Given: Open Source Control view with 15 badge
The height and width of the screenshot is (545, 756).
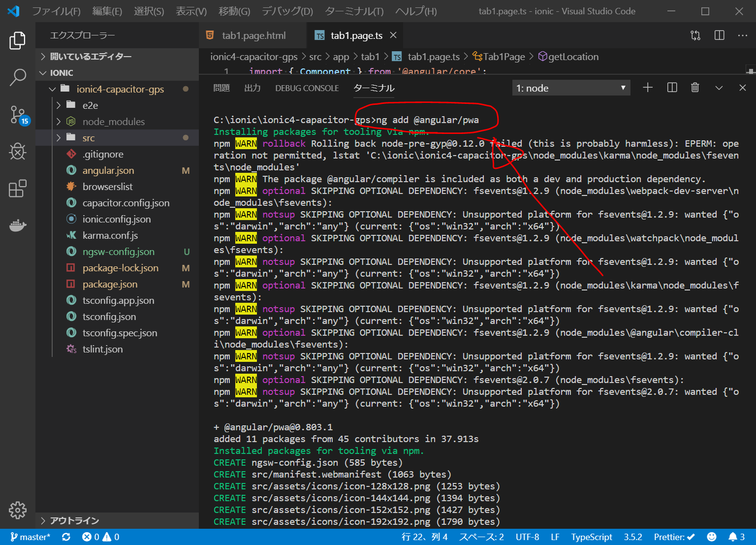Looking at the screenshot, I should tap(18, 115).
